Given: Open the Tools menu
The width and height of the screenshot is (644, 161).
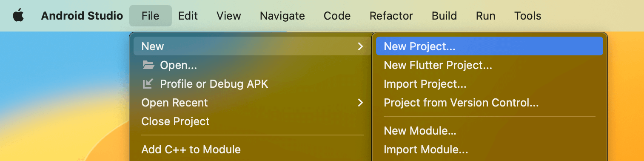Looking at the screenshot, I should [x=528, y=16].
